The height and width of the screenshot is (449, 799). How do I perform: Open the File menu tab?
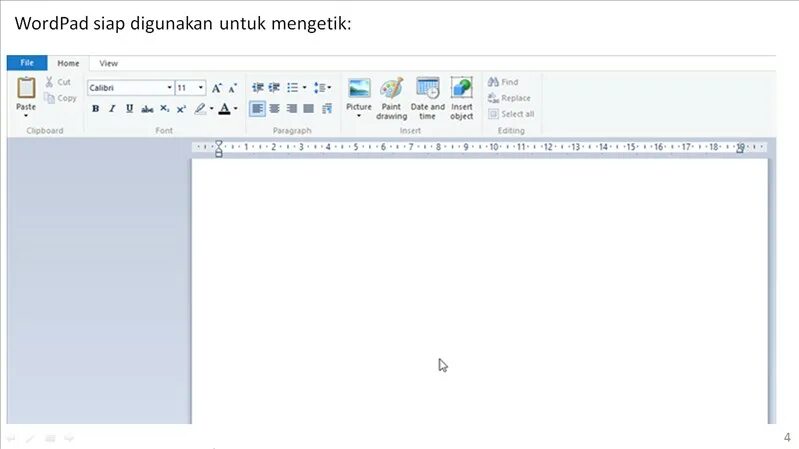click(x=27, y=63)
